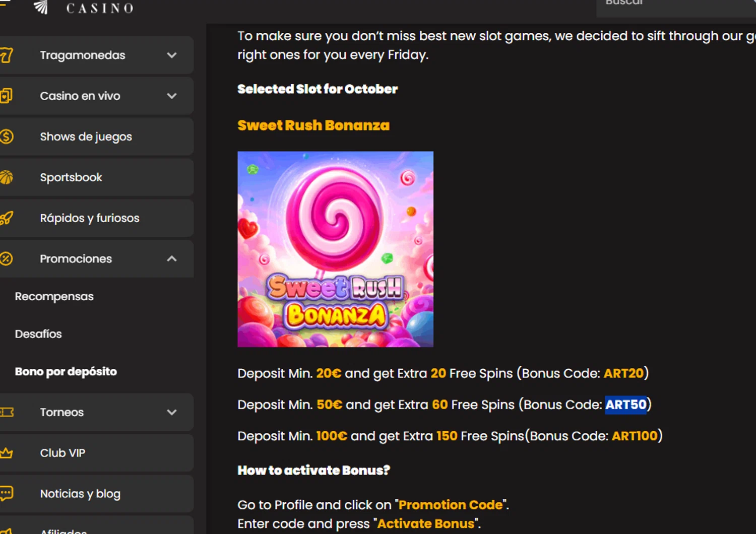Go to Shows de juegos
Viewport: 756px width, 534px height.
coord(96,137)
